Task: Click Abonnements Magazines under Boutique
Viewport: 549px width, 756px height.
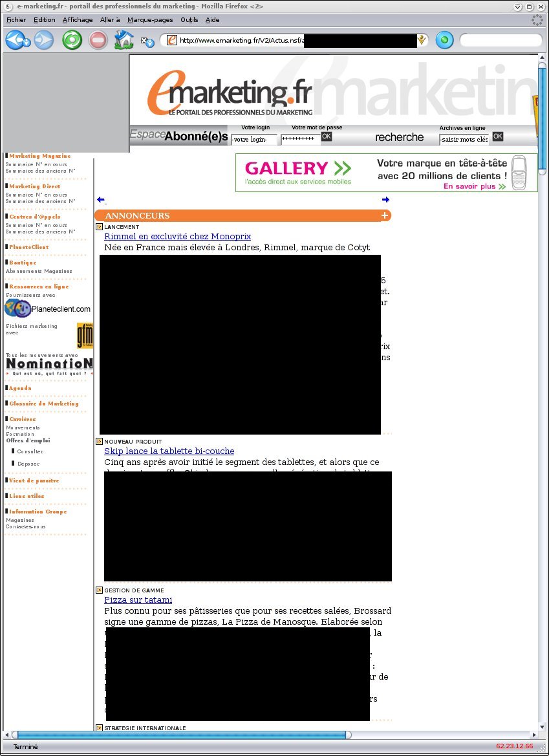Action: [x=39, y=272]
